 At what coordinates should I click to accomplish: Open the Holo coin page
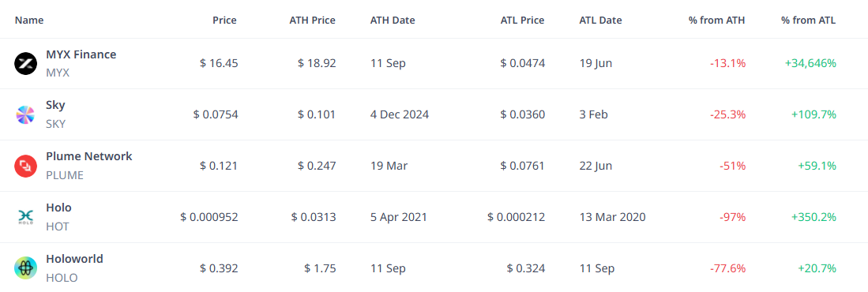(x=58, y=208)
